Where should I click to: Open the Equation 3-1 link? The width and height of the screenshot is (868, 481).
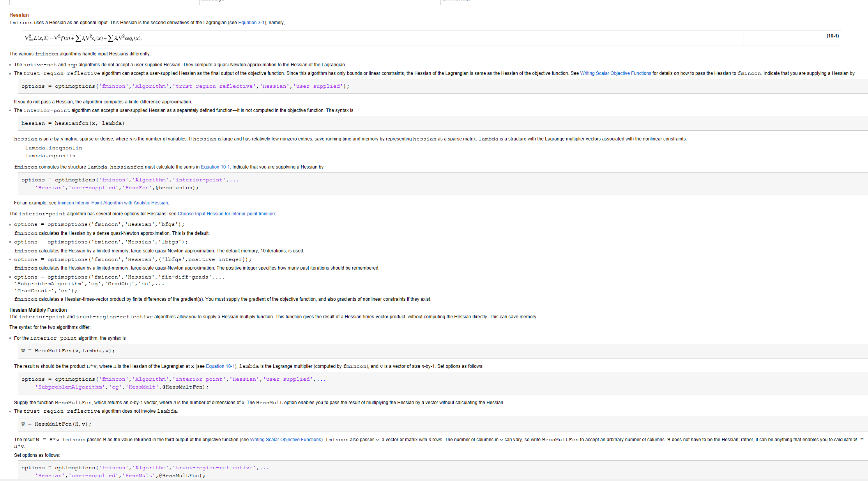click(251, 23)
